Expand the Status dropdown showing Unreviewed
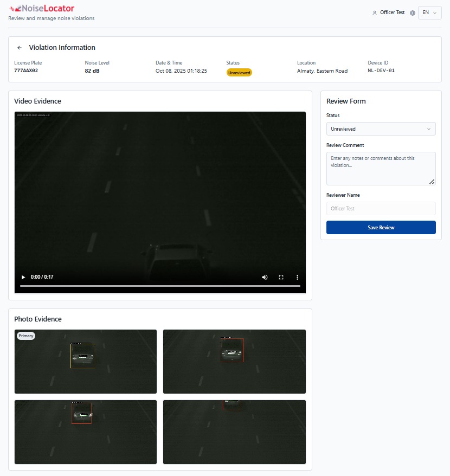Viewport: 450px width, 476px height. point(381,128)
